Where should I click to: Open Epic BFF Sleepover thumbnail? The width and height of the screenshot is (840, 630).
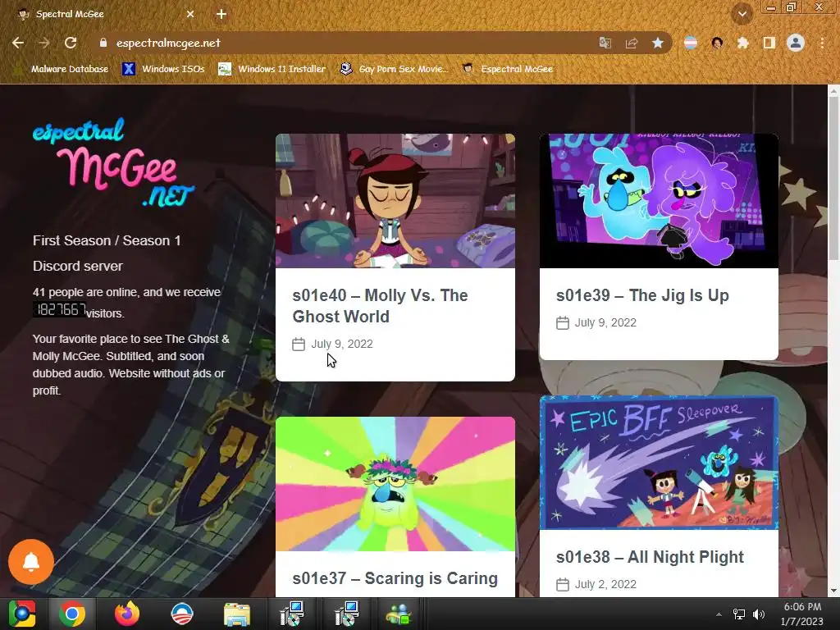coord(659,463)
